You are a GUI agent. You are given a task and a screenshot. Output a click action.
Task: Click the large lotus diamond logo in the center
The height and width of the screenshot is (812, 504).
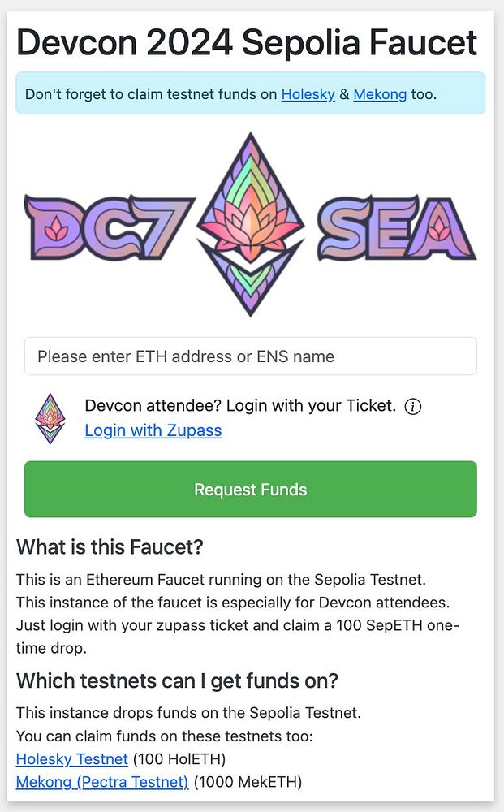[x=251, y=225]
